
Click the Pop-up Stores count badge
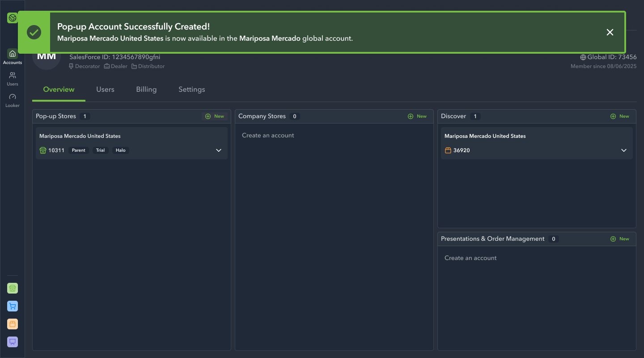coord(85,116)
